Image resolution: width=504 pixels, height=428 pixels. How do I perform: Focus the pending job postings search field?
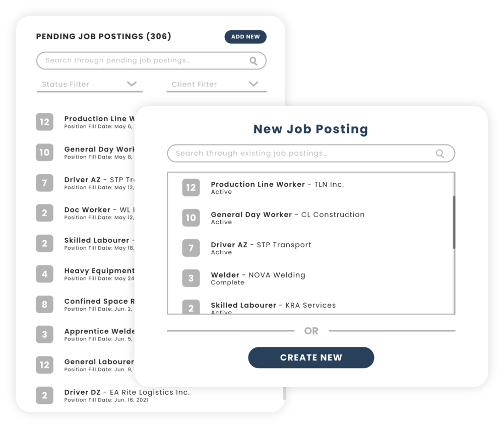[151, 61]
